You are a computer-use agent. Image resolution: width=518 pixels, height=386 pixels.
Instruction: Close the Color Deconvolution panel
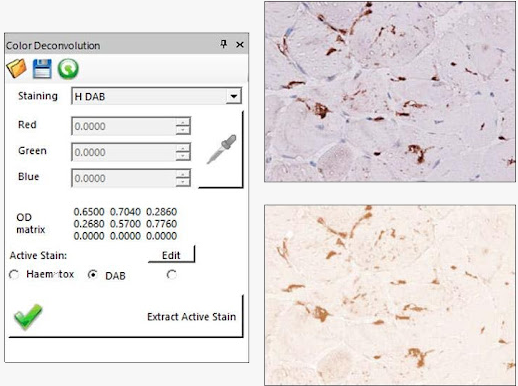(240, 44)
